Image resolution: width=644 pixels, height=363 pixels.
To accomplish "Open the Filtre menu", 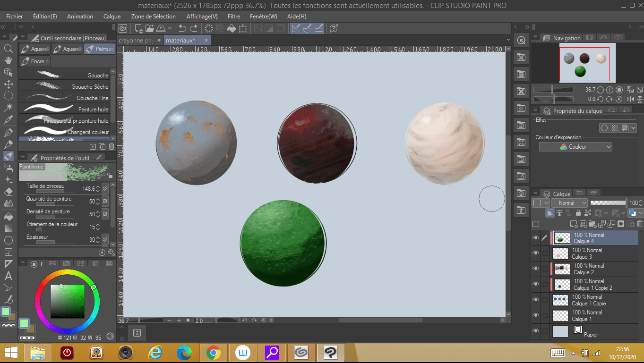I will (233, 16).
